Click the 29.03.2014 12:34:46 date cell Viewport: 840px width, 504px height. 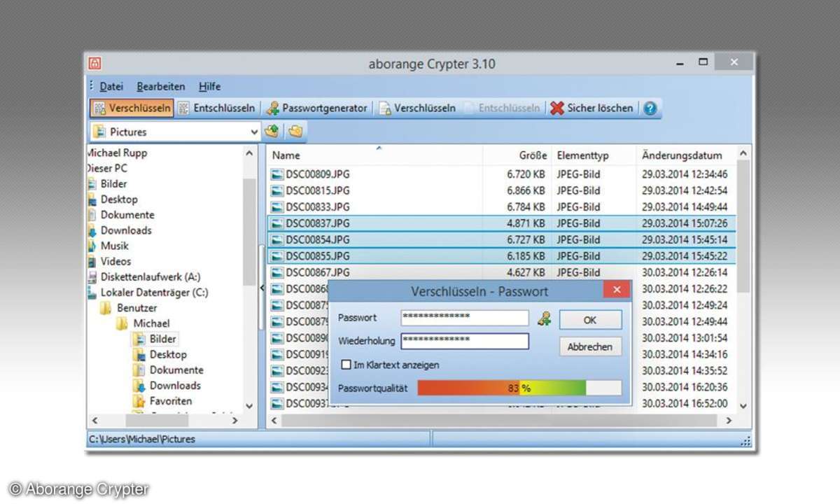[685, 174]
